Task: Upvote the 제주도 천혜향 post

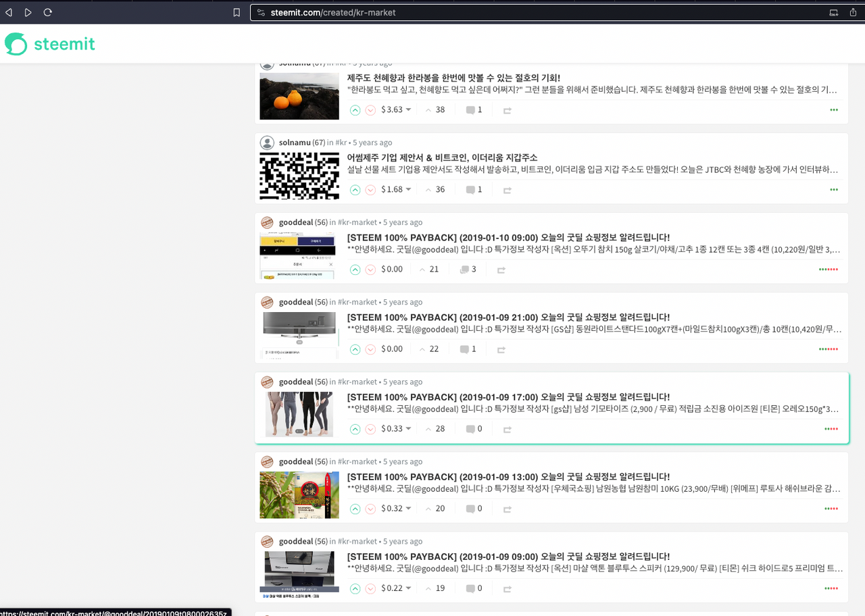Action: coord(355,110)
